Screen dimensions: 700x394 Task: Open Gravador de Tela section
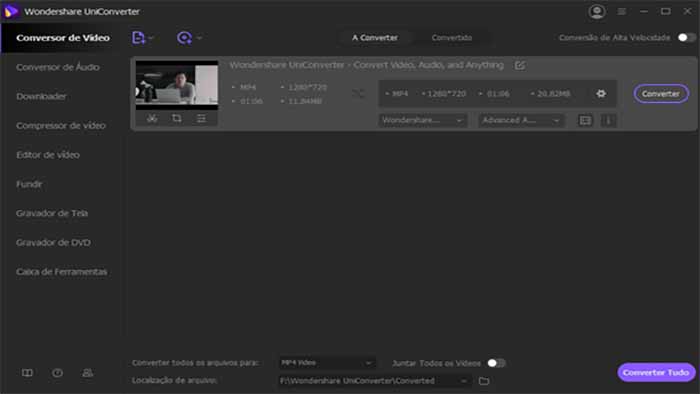(52, 213)
